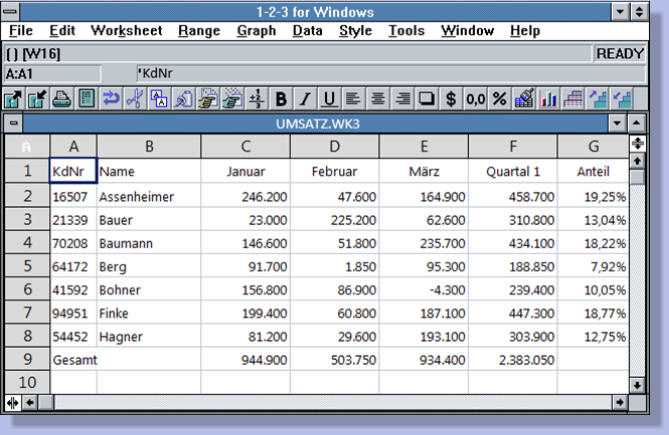Click the formula edit line containing 'KdNr
The image size is (669, 435).
coord(390,73)
